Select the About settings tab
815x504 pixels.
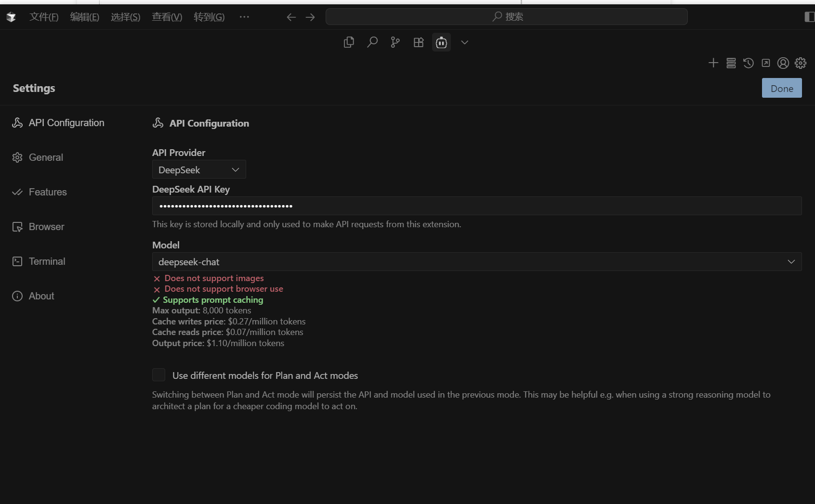tap(33, 296)
